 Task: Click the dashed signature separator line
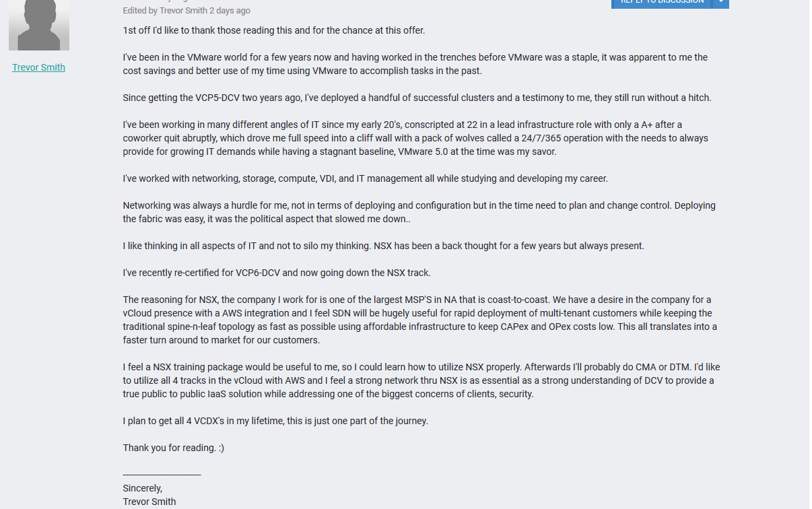162,475
